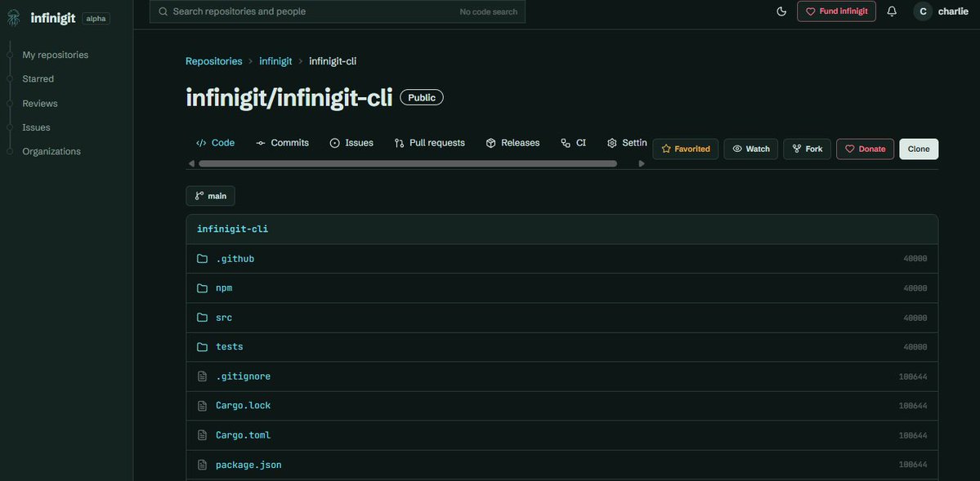
Task: Click the infinigit-cli breadcrumb text
Action: click(x=333, y=61)
